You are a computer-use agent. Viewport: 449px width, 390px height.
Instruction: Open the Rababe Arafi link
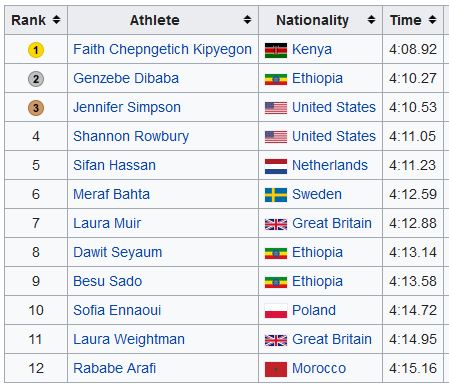click(x=114, y=368)
